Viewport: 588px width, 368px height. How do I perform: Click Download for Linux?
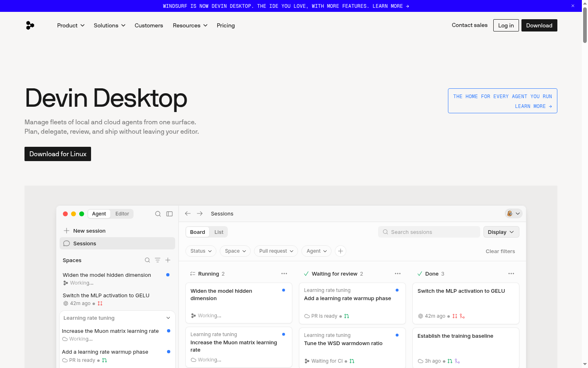[58, 154]
